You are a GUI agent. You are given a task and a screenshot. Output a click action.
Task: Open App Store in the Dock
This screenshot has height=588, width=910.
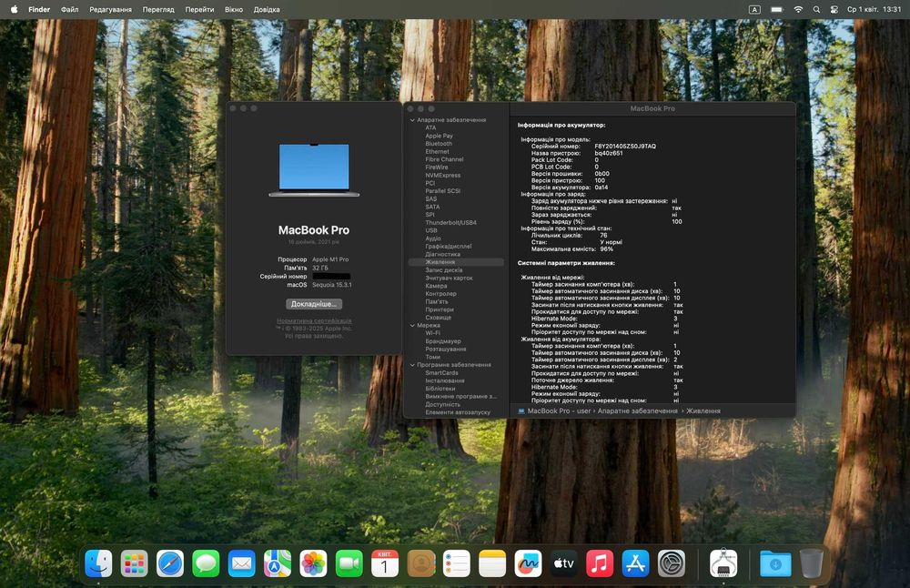[x=635, y=563]
